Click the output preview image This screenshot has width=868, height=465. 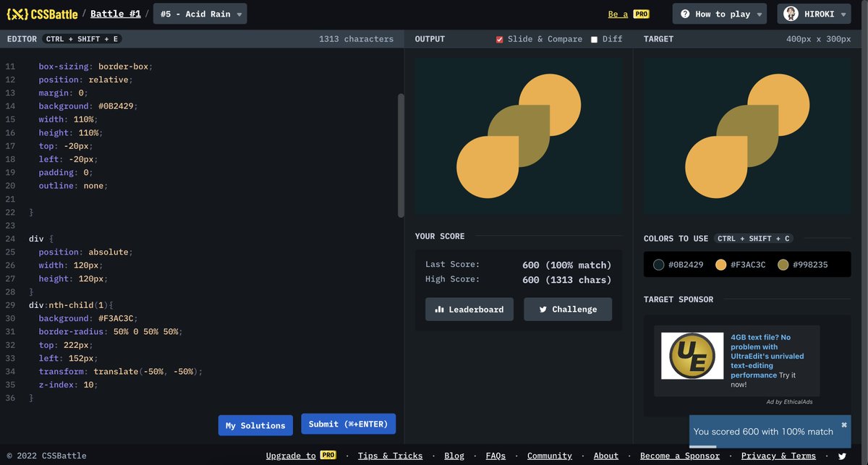pos(519,136)
